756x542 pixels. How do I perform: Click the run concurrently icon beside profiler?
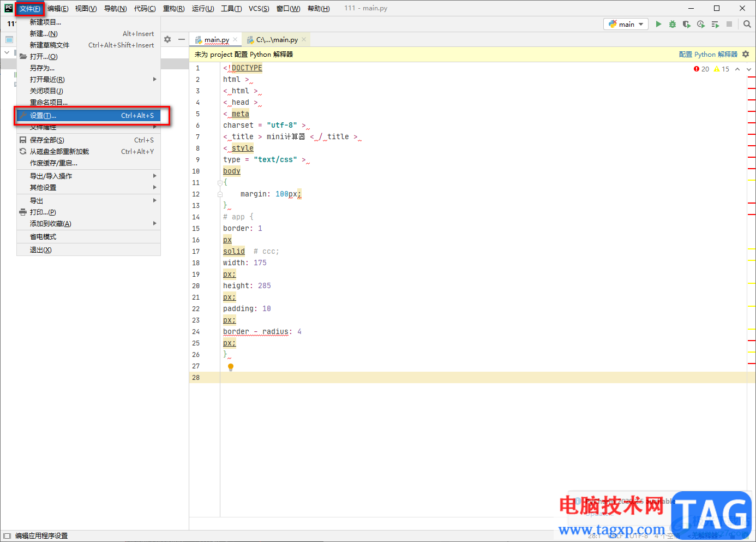715,24
